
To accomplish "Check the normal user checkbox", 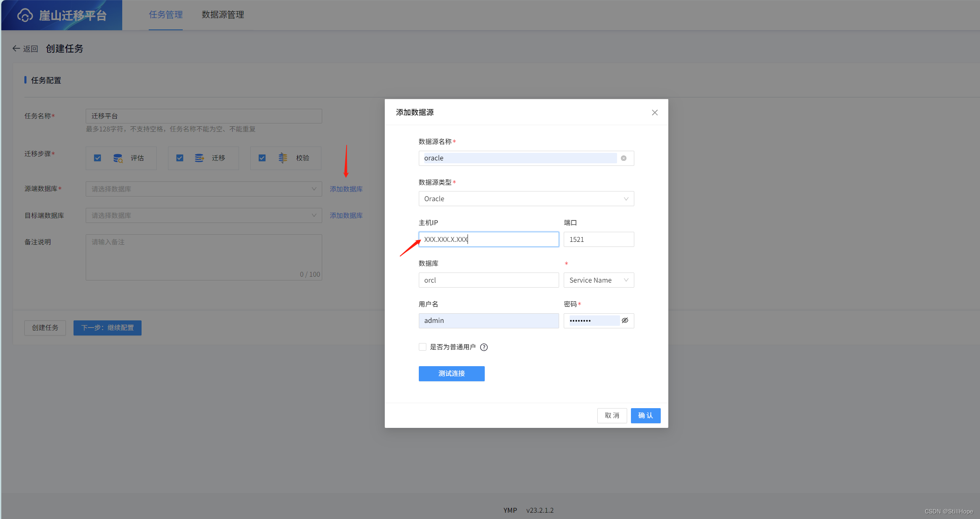I will (x=423, y=347).
